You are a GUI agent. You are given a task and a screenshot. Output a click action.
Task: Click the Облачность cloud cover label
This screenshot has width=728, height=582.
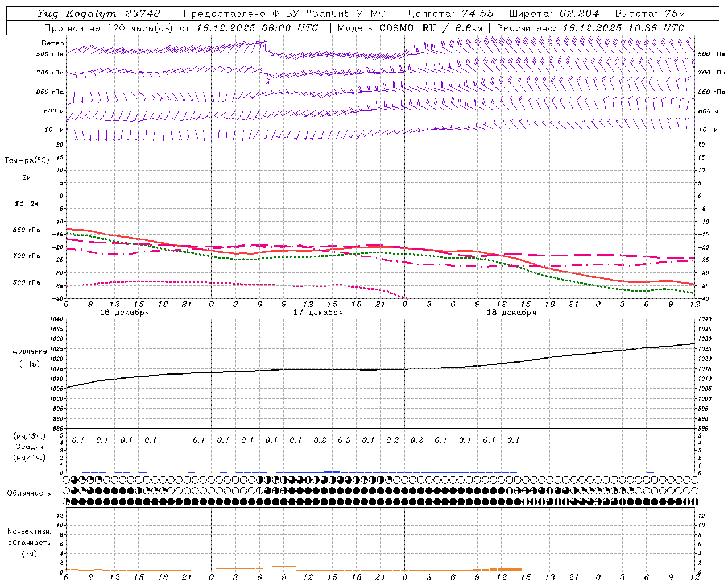(x=29, y=493)
